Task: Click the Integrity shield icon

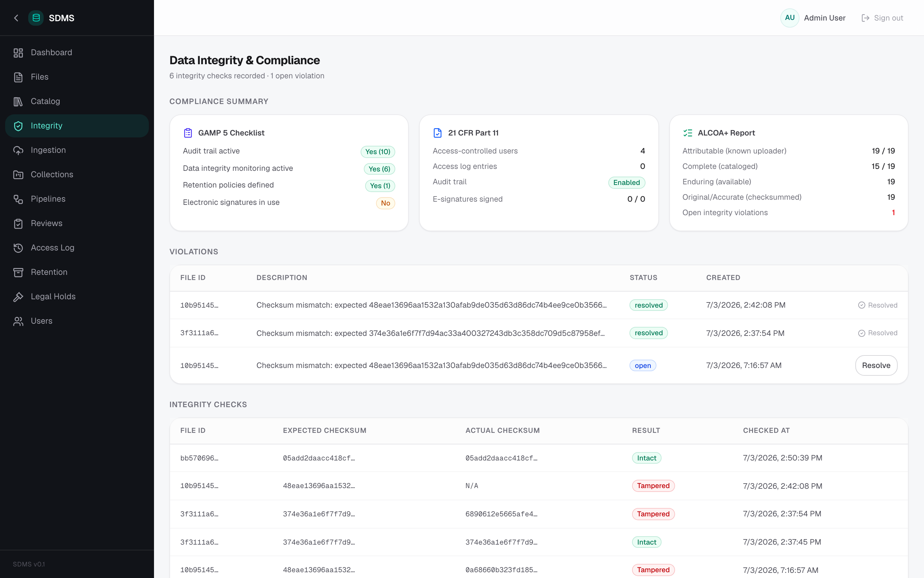Action: 18,126
